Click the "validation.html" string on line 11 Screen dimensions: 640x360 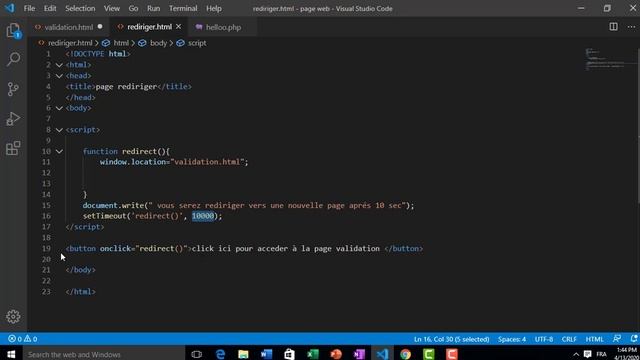(207, 162)
